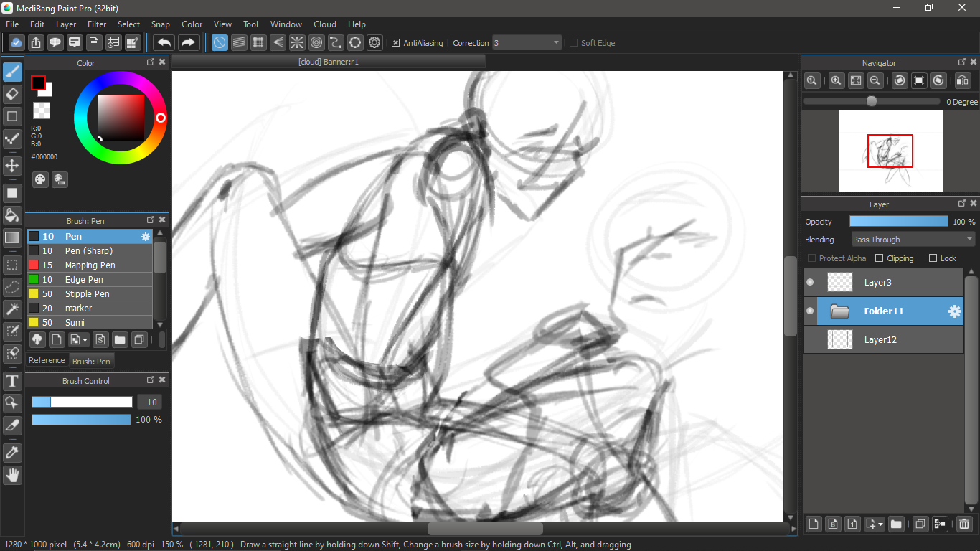Image resolution: width=980 pixels, height=551 pixels.
Task: Select the Bucket fill tool
Action: click(12, 215)
